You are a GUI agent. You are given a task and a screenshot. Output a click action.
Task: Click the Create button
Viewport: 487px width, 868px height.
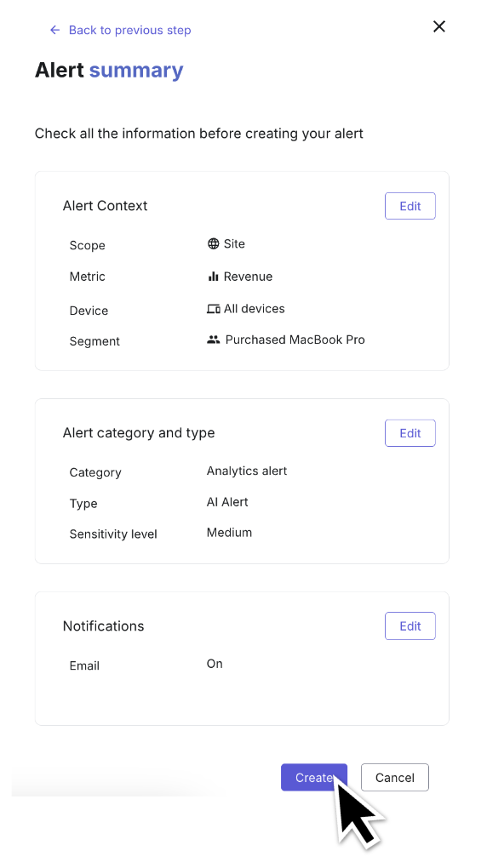click(x=314, y=777)
